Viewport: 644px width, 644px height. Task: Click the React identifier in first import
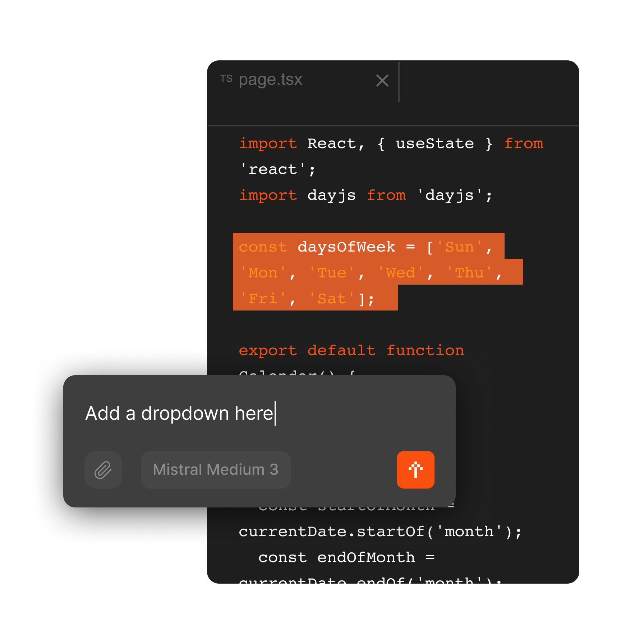tap(331, 143)
